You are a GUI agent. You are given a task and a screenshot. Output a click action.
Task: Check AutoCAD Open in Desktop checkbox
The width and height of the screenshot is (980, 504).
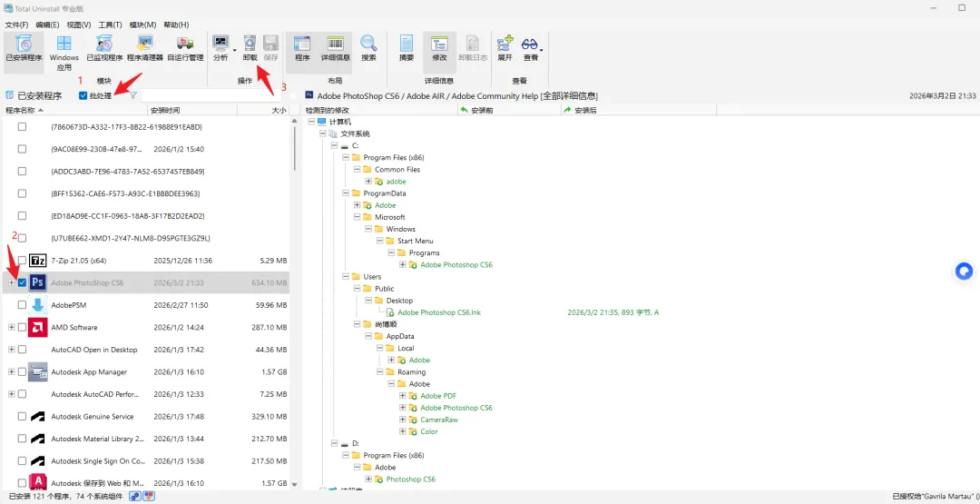22,350
